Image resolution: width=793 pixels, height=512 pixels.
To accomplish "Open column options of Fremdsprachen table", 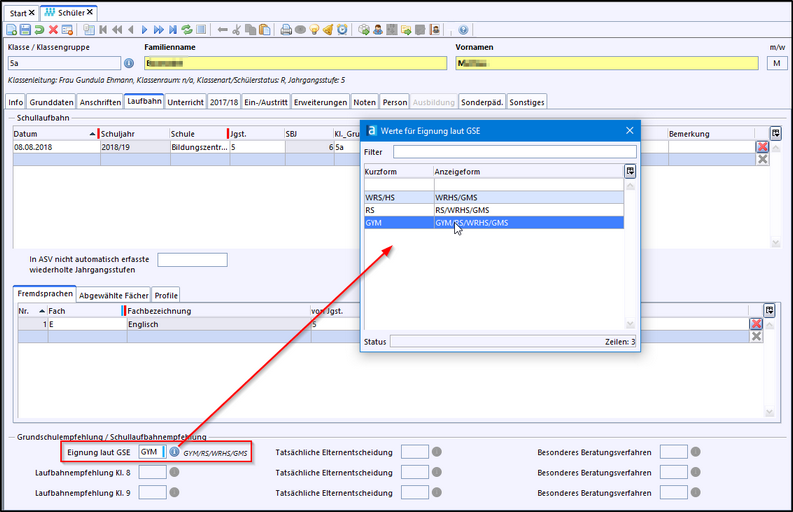I will (768, 310).
